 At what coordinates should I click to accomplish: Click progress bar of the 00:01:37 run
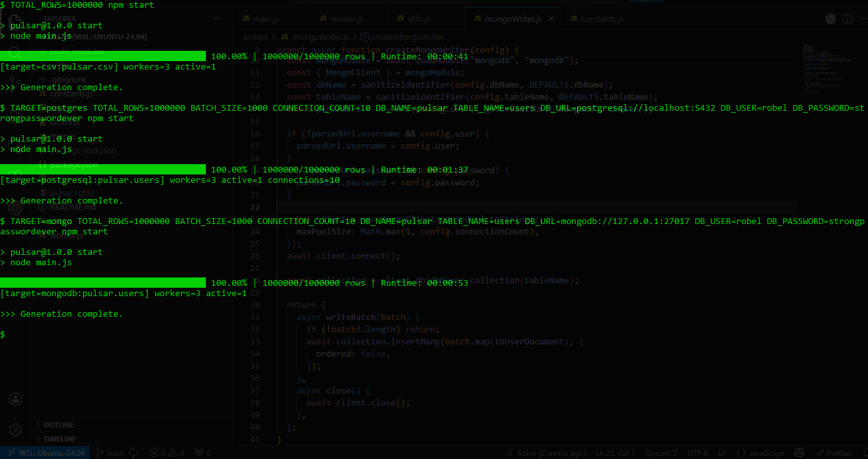click(x=103, y=169)
